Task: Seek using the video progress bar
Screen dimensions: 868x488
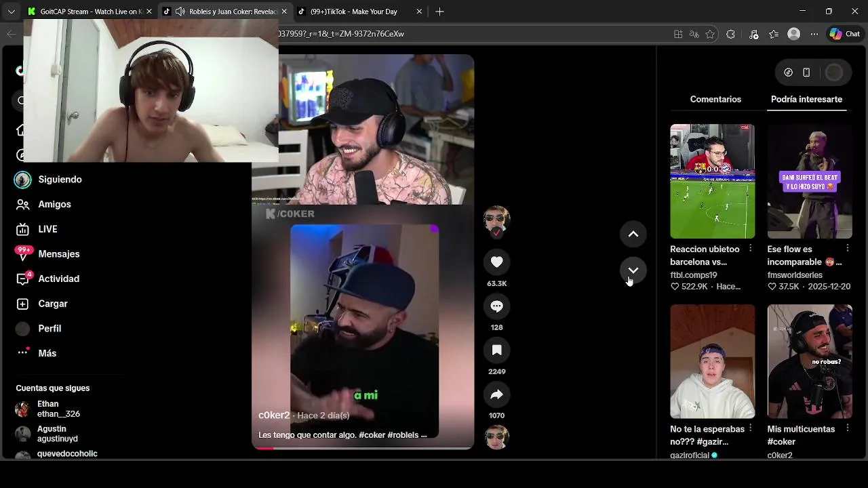Action: point(363,448)
